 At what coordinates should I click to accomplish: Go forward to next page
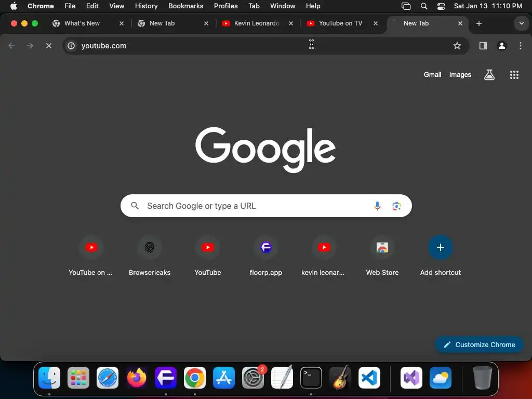(30, 46)
